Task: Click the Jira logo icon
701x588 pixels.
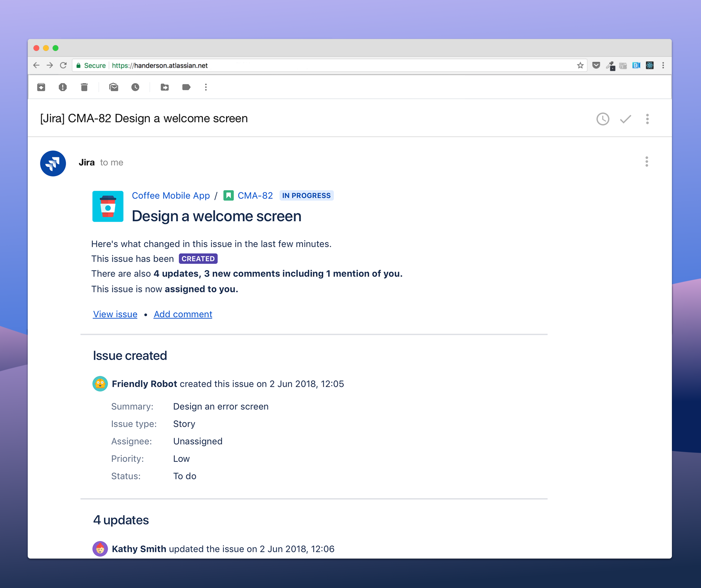Action: (53, 163)
